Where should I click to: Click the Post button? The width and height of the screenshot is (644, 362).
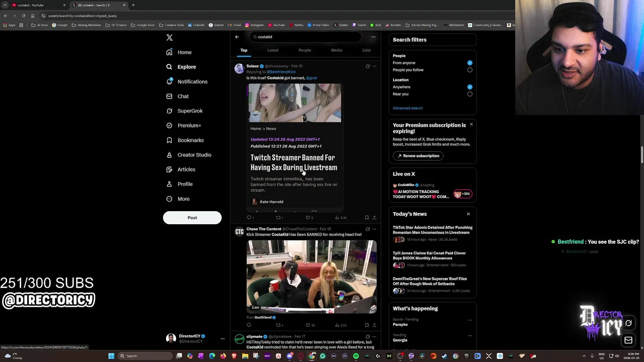(192, 218)
